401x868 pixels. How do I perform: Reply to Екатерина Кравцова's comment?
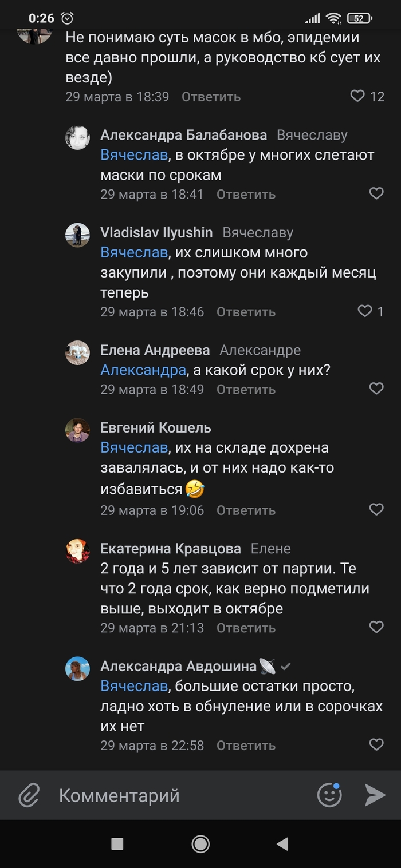point(246,628)
